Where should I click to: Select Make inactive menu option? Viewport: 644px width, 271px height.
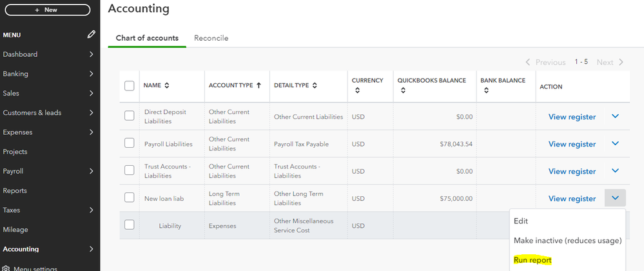tap(567, 241)
